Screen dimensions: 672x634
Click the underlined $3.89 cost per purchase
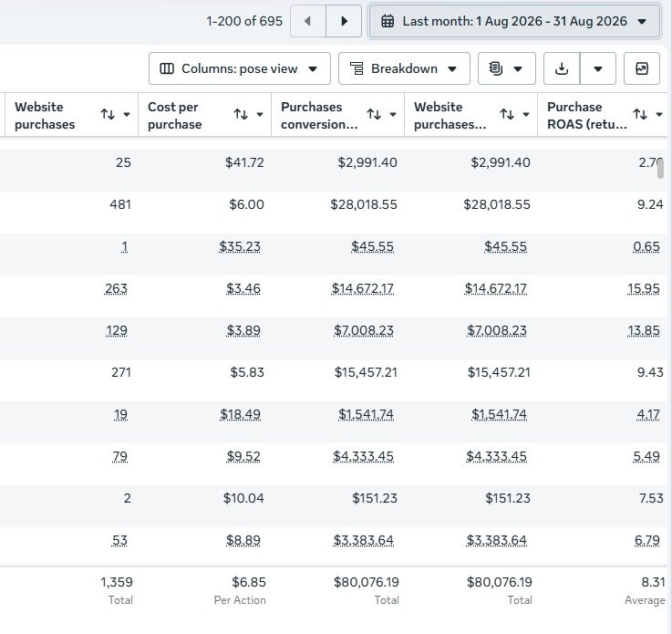click(243, 330)
